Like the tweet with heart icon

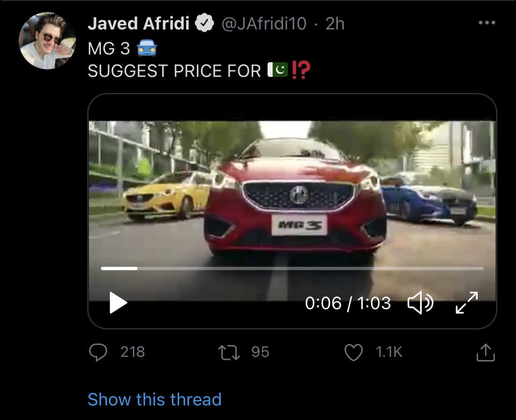tap(354, 352)
